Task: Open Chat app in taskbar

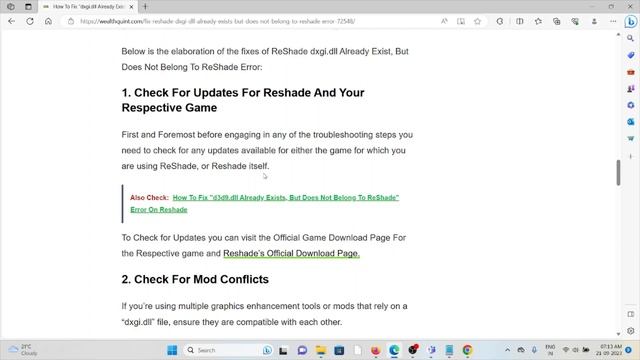Action: pyautogui.click(x=302, y=350)
